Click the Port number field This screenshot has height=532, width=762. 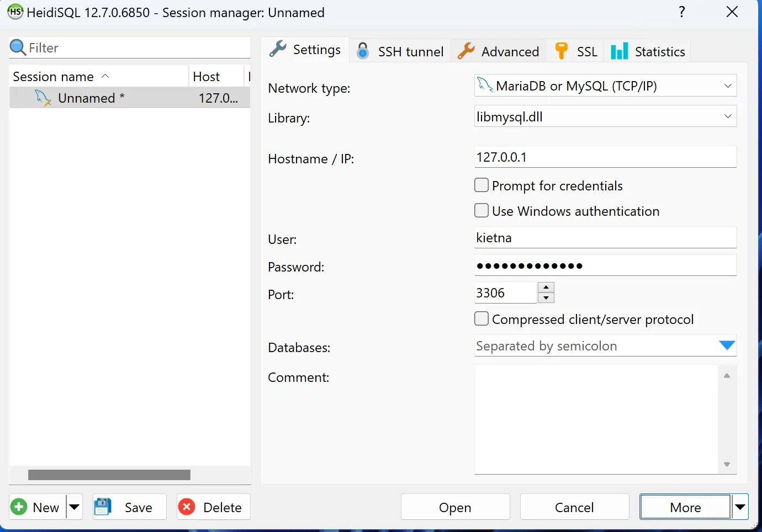[x=505, y=292]
